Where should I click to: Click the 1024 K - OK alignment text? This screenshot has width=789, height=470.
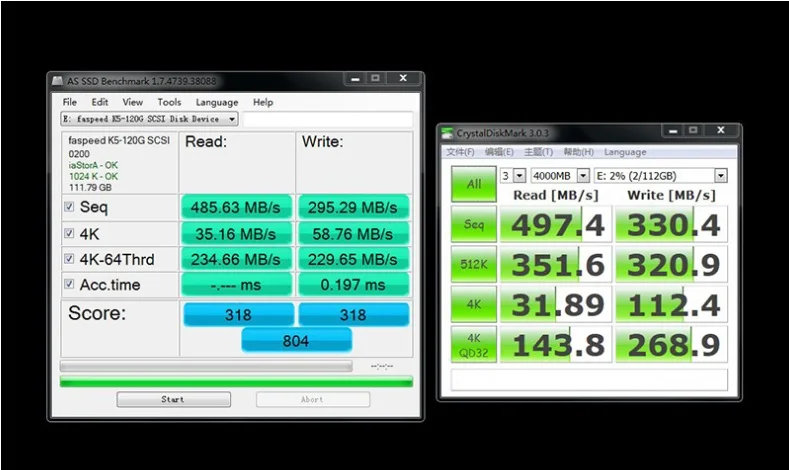pyautogui.click(x=93, y=176)
